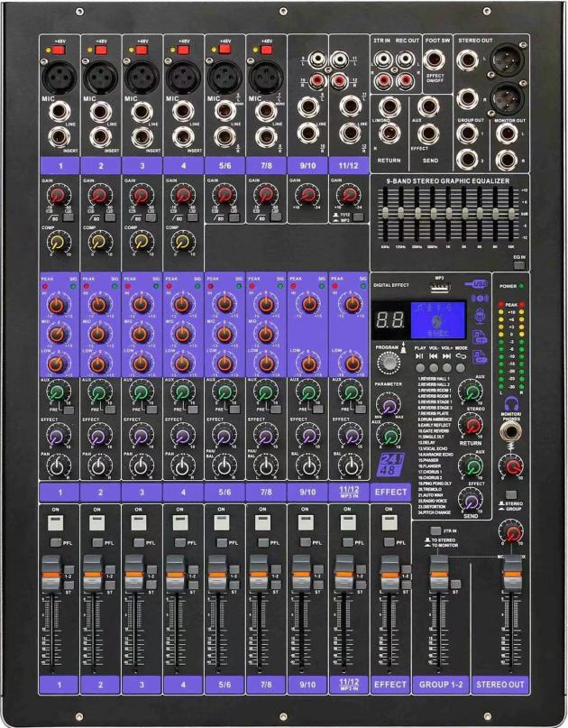The width and height of the screenshot is (568, 728).
Task: Click the channel 7/8 LOW EQ knob
Action: [266, 364]
